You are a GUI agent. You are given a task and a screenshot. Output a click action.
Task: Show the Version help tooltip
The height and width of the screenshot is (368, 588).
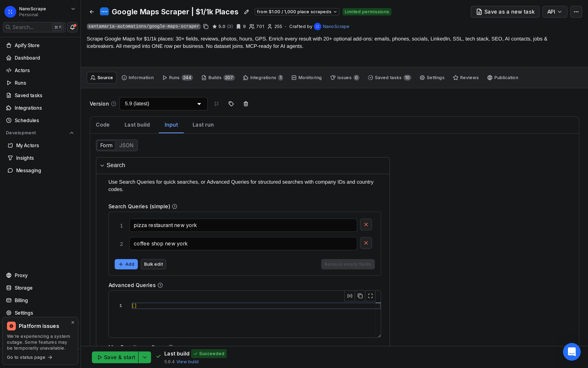(114, 104)
